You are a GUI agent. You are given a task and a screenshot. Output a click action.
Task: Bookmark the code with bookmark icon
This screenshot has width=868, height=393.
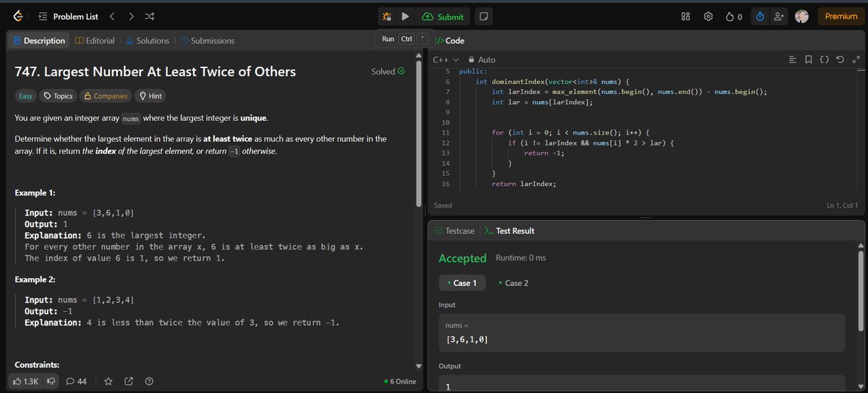[x=809, y=59]
